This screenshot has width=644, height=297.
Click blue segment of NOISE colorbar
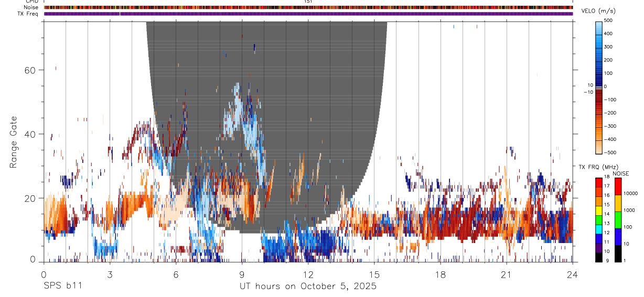pyautogui.click(x=618, y=237)
